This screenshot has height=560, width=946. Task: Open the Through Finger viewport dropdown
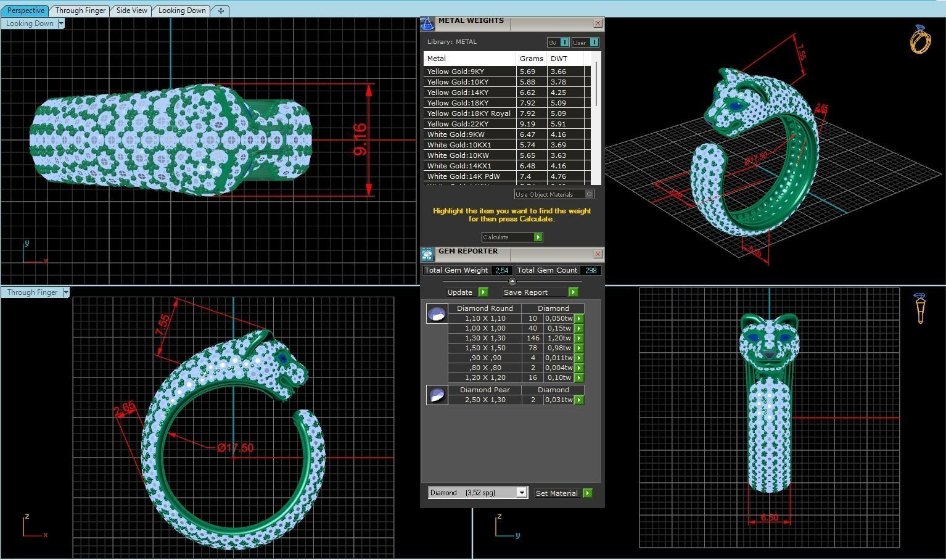[x=66, y=292]
